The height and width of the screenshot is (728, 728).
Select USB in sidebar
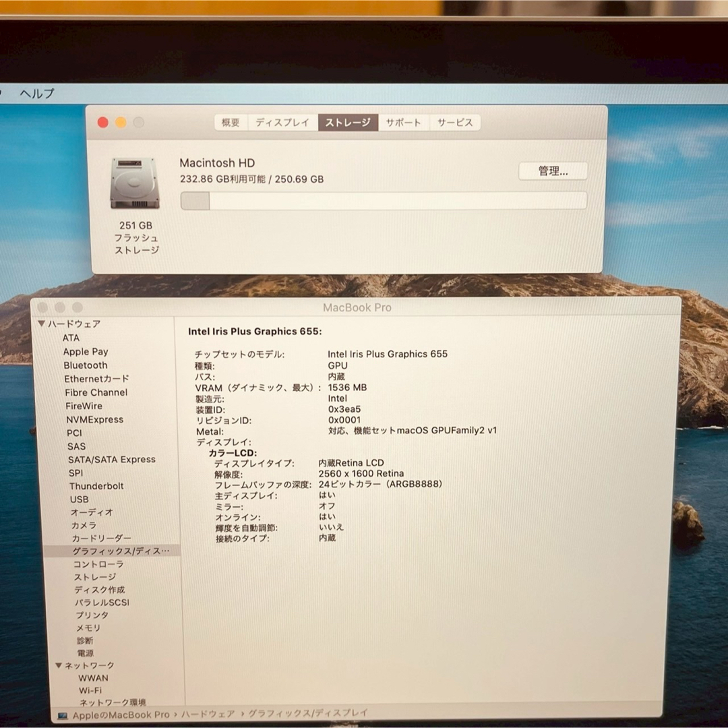[80, 499]
